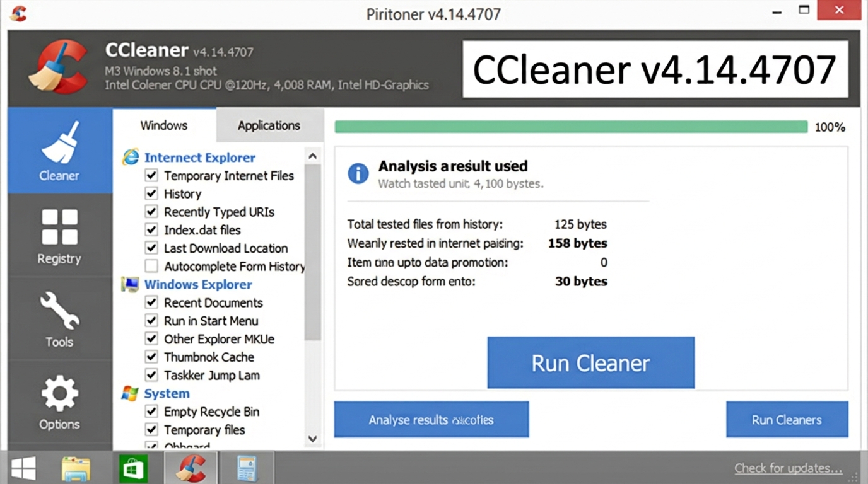Viewport: 868px width, 484px height.
Task: Open the Store app from taskbar
Action: point(133,468)
